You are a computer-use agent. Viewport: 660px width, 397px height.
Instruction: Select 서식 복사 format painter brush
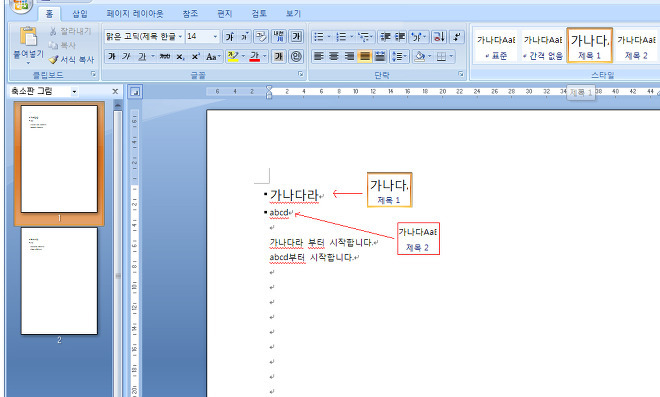pyautogui.click(x=53, y=60)
